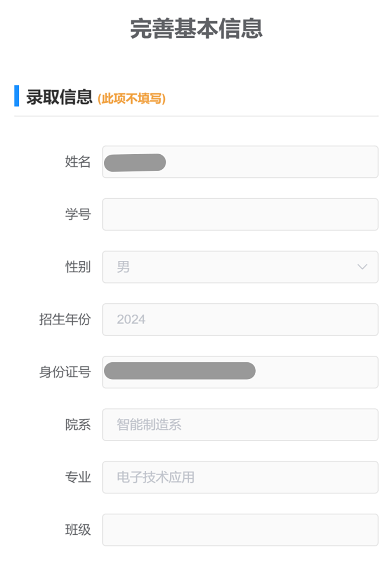
Task: Click the 姓名 input field
Action: [240, 162]
